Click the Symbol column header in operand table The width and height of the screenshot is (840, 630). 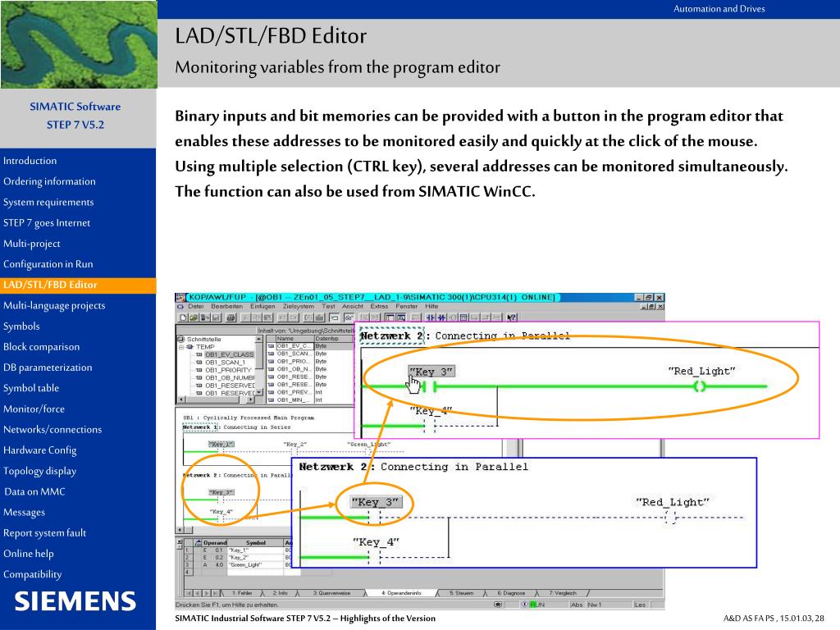click(x=256, y=543)
